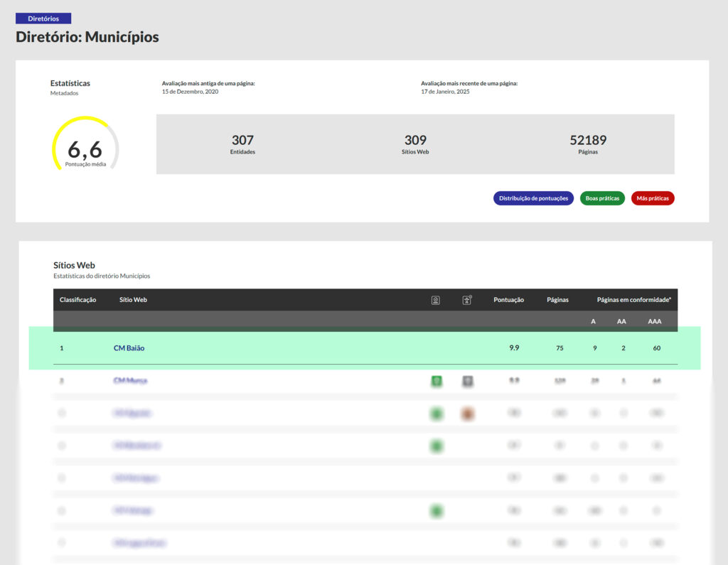Click the accessibility declaration column header icon
This screenshot has height=565, width=728.
pyautogui.click(x=436, y=300)
